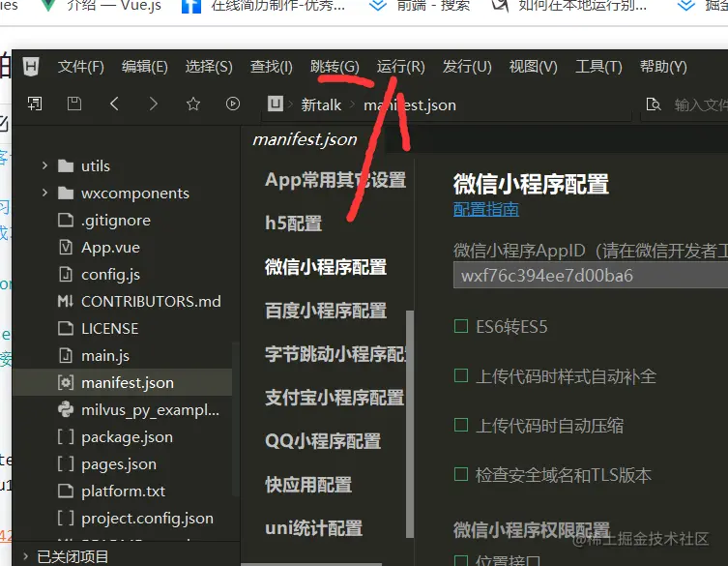728x566 pixels.
Task: Expand the utils folder
Action: click(x=44, y=165)
